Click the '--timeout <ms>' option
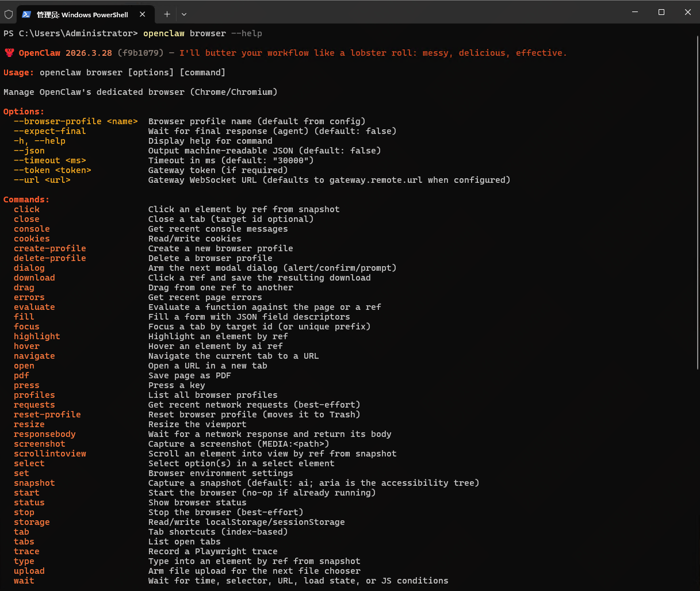The width and height of the screenshot is (700, 591). (x=50, y=160)
